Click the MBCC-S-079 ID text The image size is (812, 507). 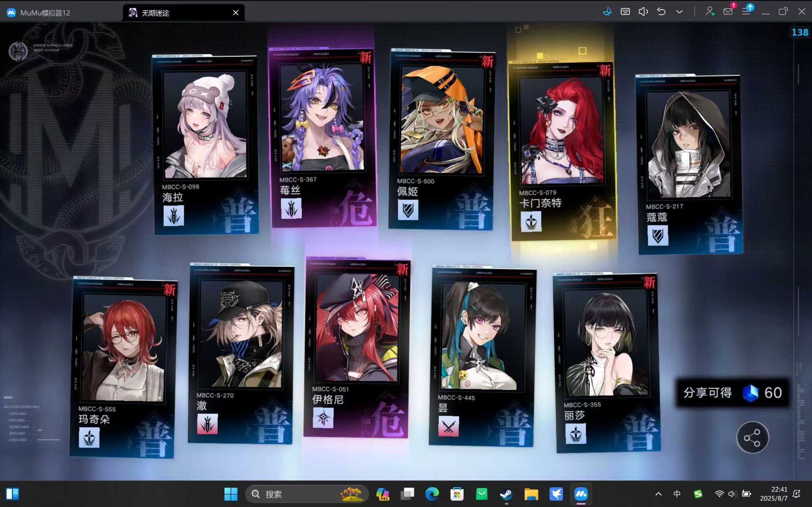(x=538, y=193)
